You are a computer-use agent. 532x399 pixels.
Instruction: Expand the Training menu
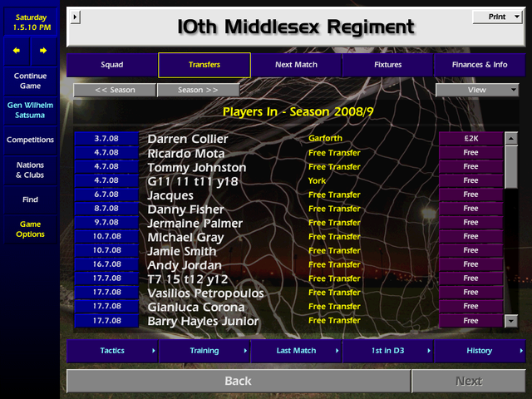(204, 351)
